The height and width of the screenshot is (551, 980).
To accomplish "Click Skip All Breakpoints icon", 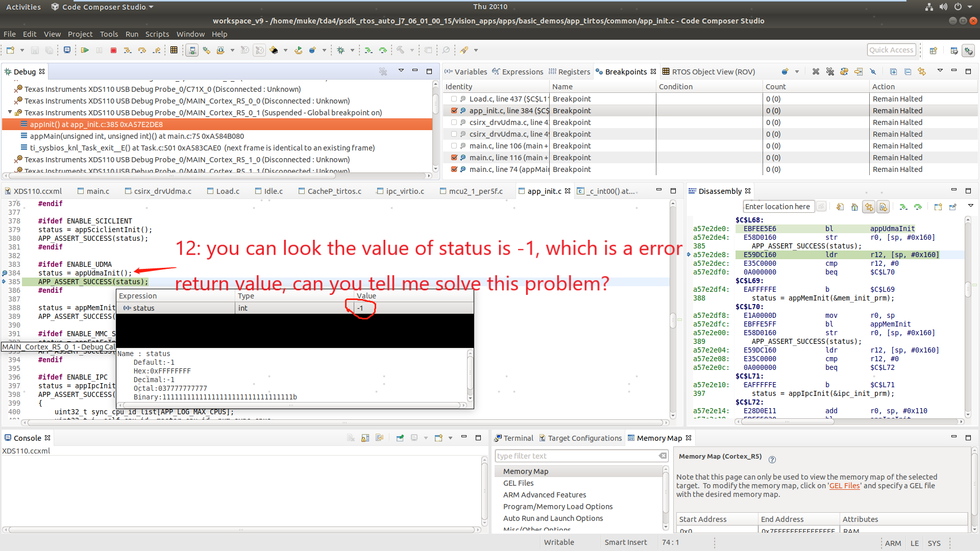I will click(x=873, y=71).
